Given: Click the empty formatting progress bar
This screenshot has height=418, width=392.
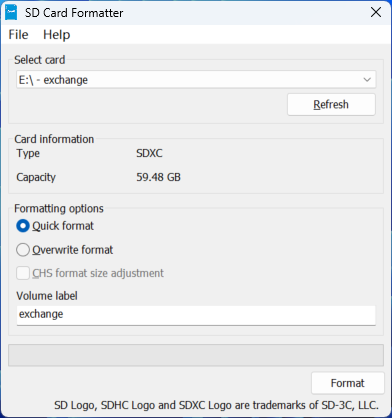Looking at the screenshot, I should [196, 355].
